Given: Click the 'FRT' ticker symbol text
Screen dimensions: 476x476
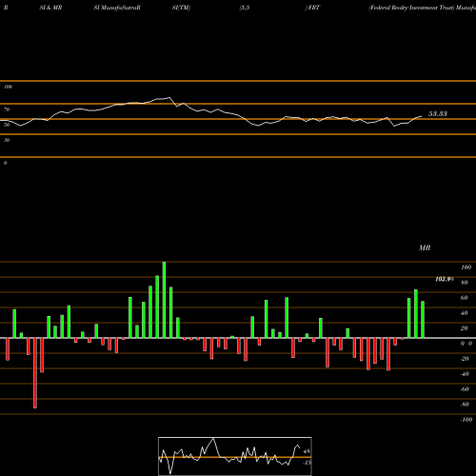Looking at the screenshot, I should [314, 8].
